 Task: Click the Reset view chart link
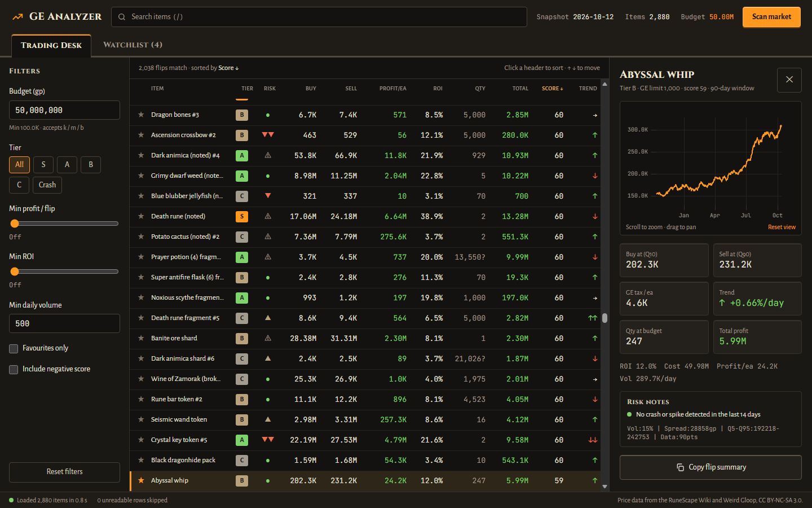(x=782, y=227)
